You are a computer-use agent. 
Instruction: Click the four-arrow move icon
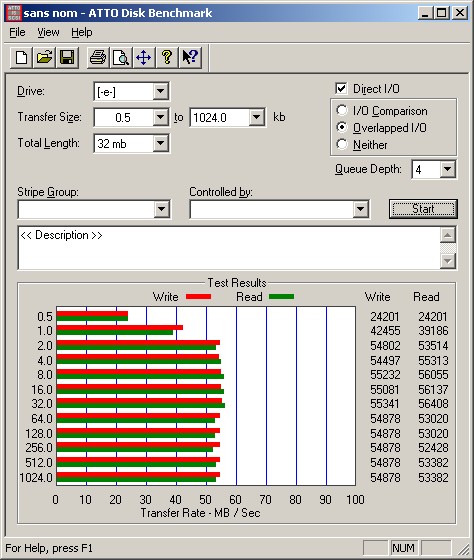pos(143,57)
